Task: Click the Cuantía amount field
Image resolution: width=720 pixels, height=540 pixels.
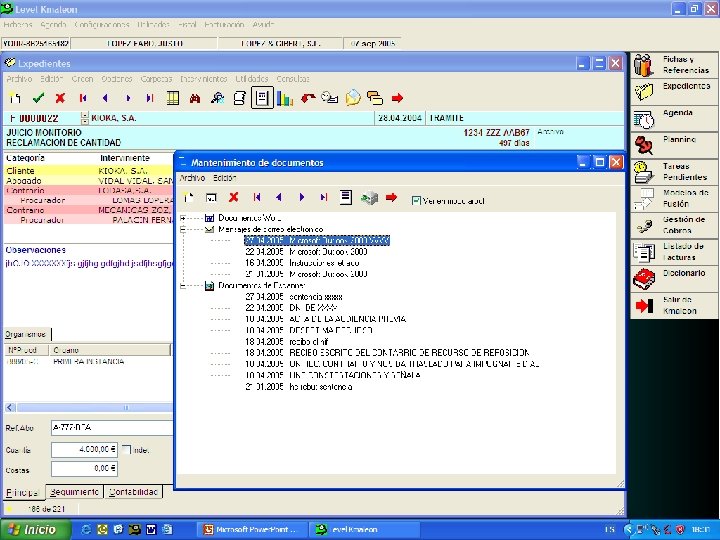Action: (84, 450)
